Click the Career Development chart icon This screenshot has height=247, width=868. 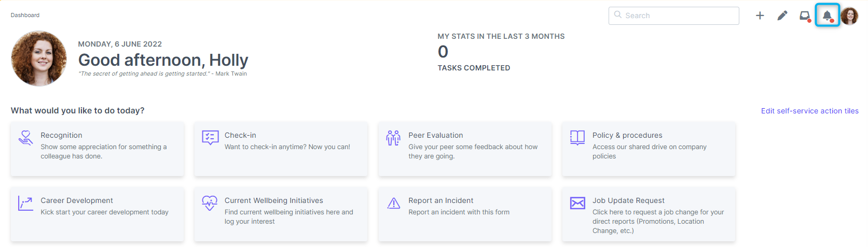(x=25, y=203)
